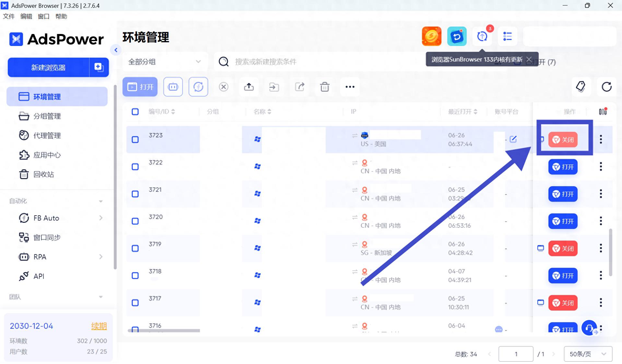Click the 续期 renewal link

(99, 326)
